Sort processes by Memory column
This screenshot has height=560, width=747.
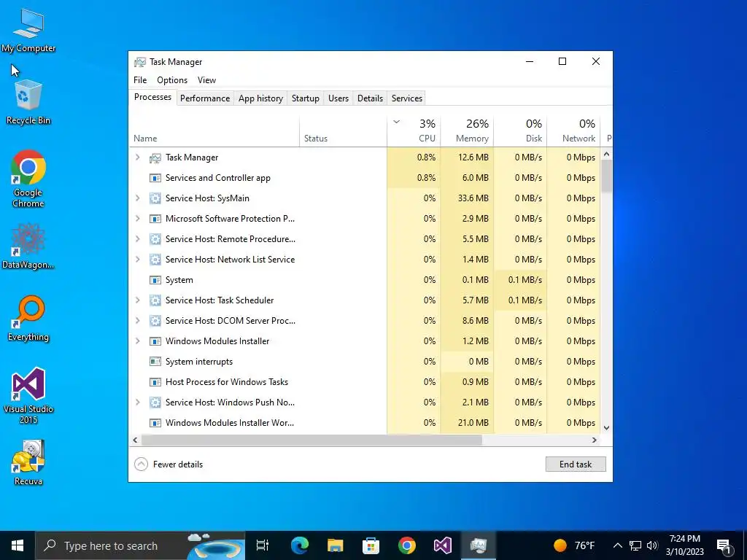[x=468, y=131]
